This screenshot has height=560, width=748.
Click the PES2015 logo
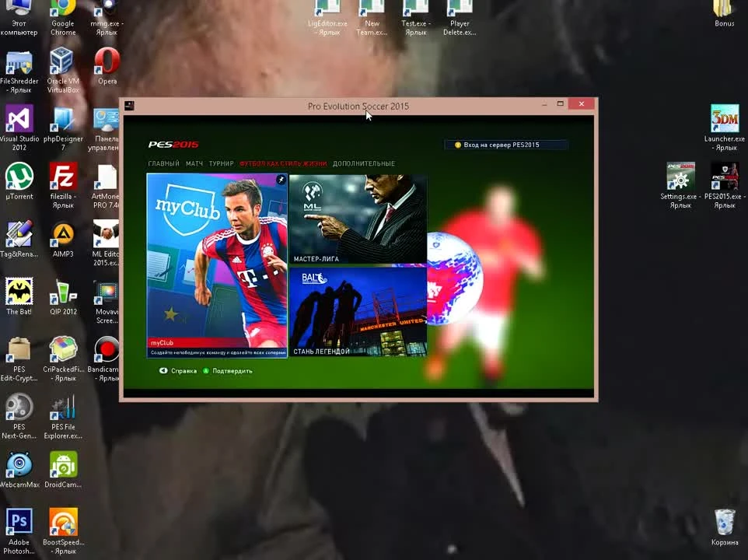pos(173,145)
